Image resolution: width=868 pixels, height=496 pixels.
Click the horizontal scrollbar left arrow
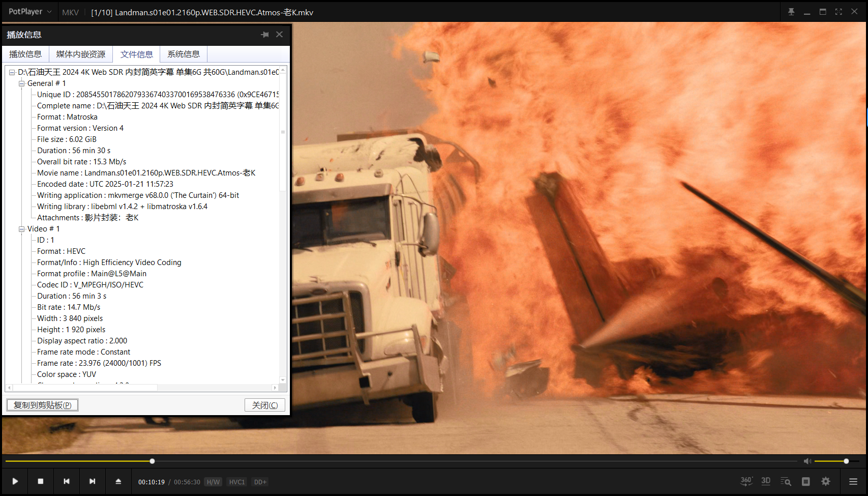[9, 388]
